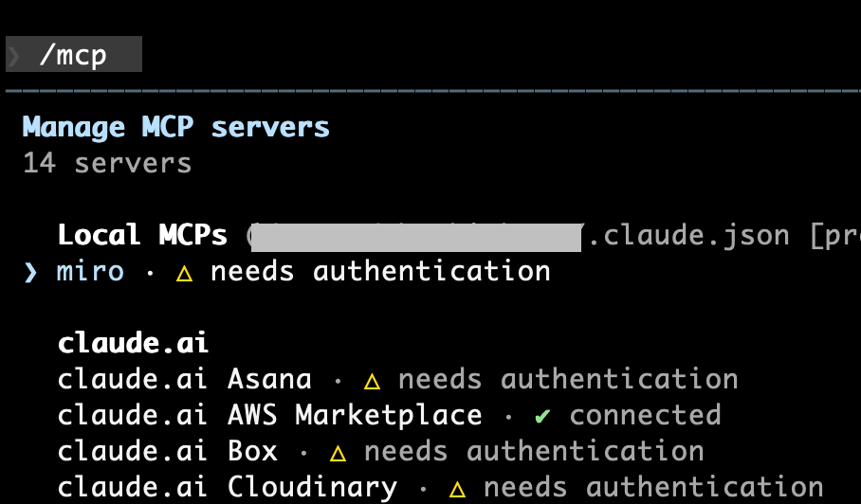861x504 pixels.
Task: Select the claude.ai Asana server
Action: coord(184,380)
